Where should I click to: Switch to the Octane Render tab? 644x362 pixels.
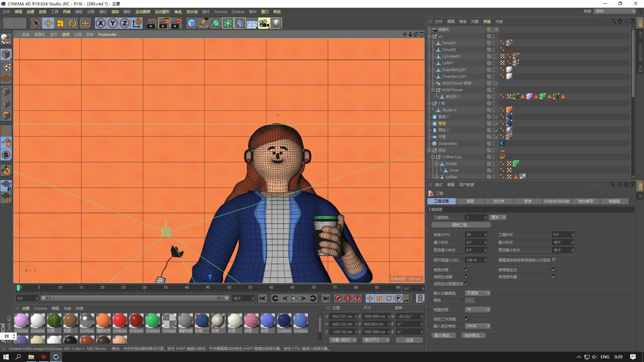556,201
